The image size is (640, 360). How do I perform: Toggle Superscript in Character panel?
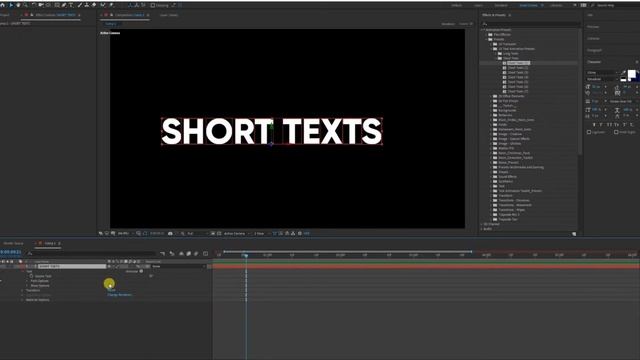[624, 124]
